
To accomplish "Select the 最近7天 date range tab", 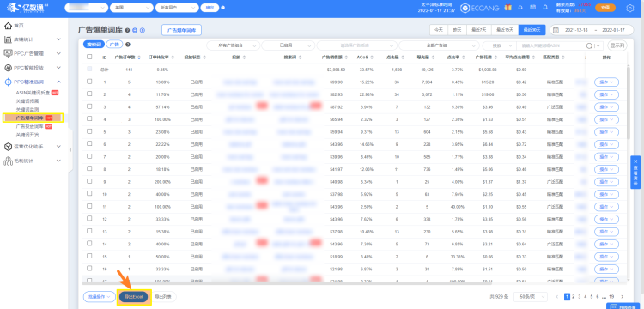I will coord(478,30).
